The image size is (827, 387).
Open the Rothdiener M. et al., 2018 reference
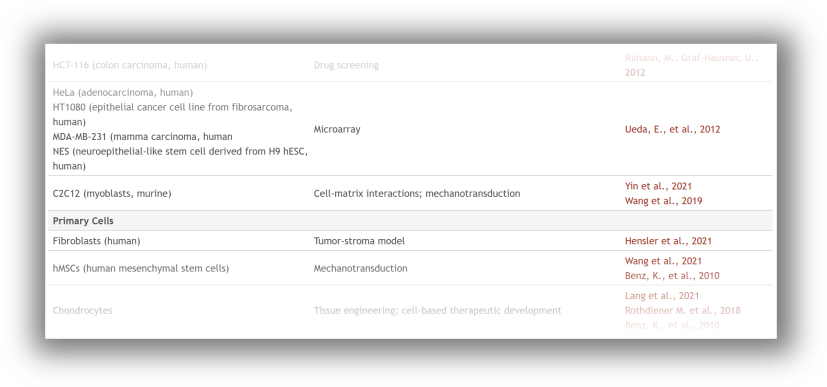coord(682,311)
